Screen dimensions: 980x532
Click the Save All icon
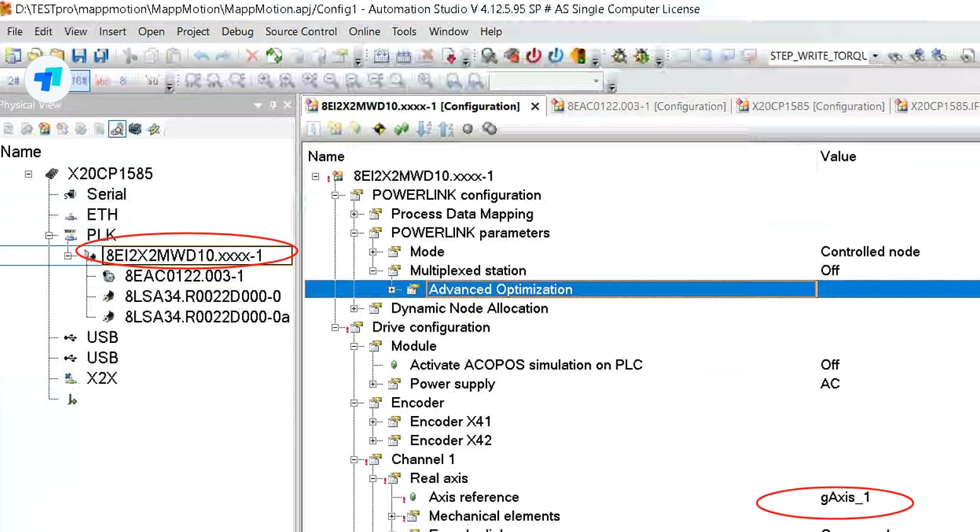[101, 56]
